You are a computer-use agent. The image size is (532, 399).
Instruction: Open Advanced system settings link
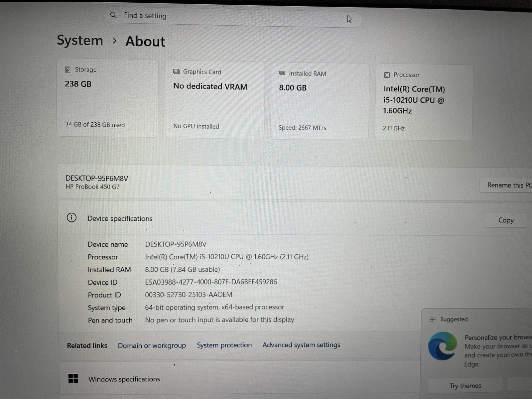coord(301,345)
